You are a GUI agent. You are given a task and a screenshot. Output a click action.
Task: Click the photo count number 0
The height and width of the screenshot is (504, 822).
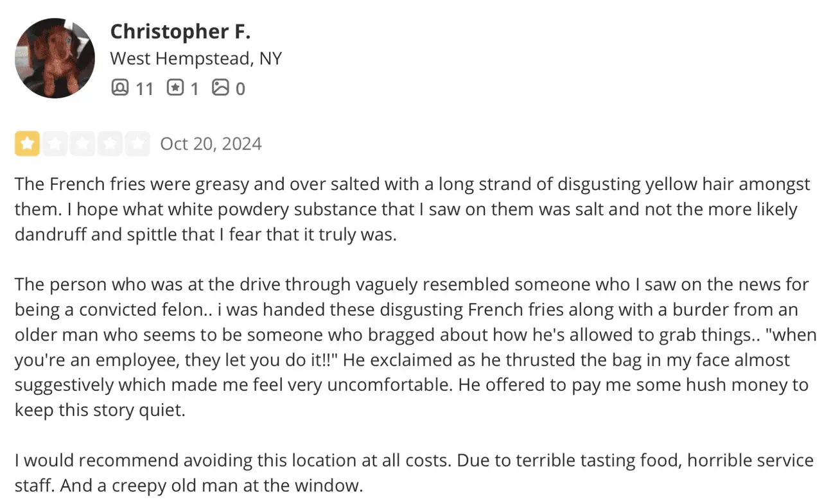(x=240, y=88)
